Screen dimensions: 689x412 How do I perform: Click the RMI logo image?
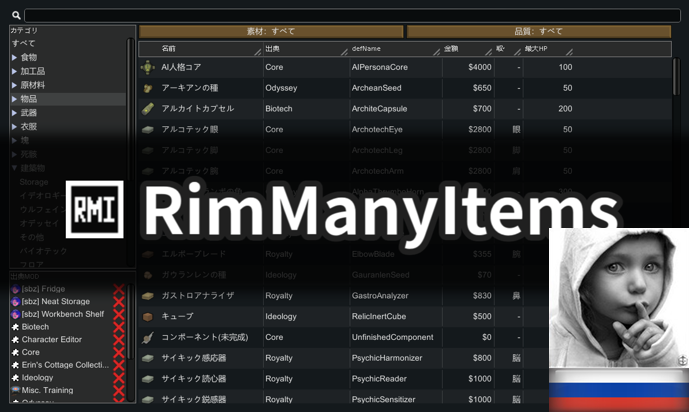94,210
